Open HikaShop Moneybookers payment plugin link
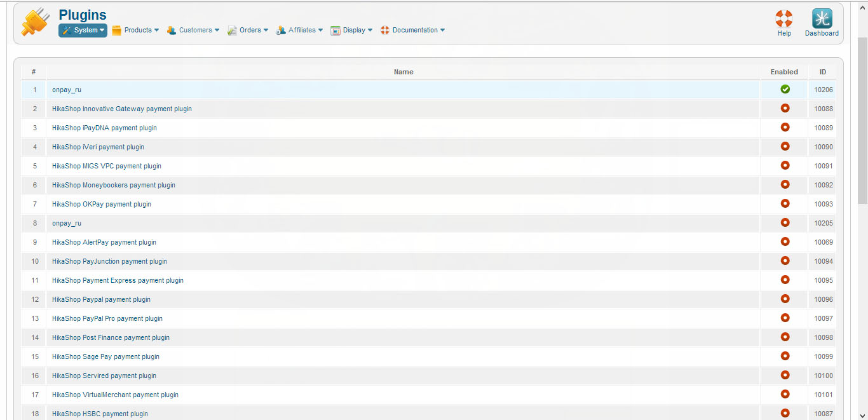The height and width of the screenshot is (420, 868). (114, 185)
